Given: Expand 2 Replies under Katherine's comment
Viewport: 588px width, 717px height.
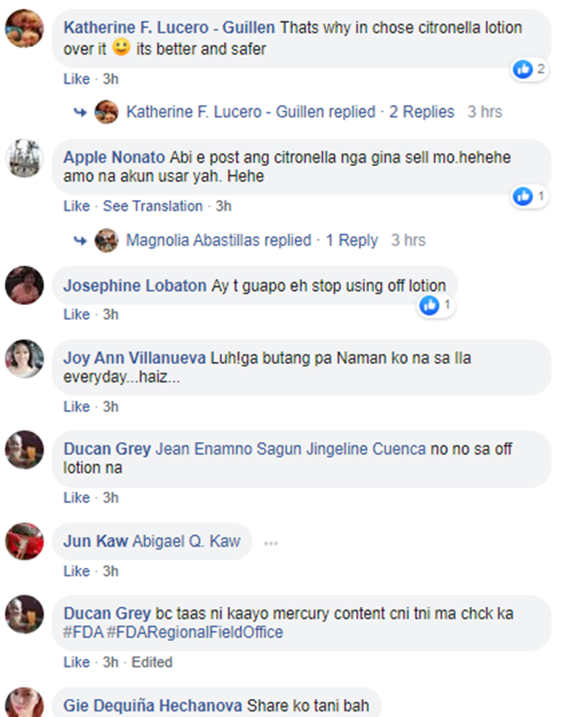Looking at the screenshot, I should pyautogui.click(x=422, y=112).
